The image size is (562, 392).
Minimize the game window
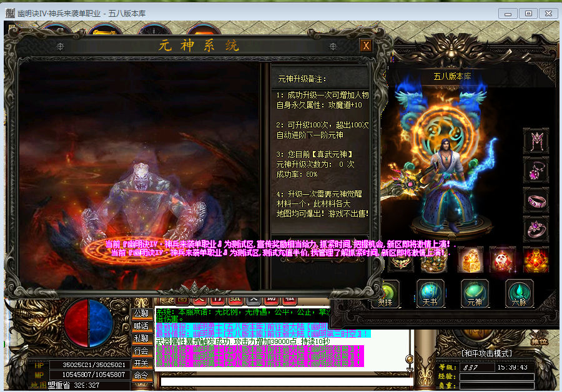point(508,14)
